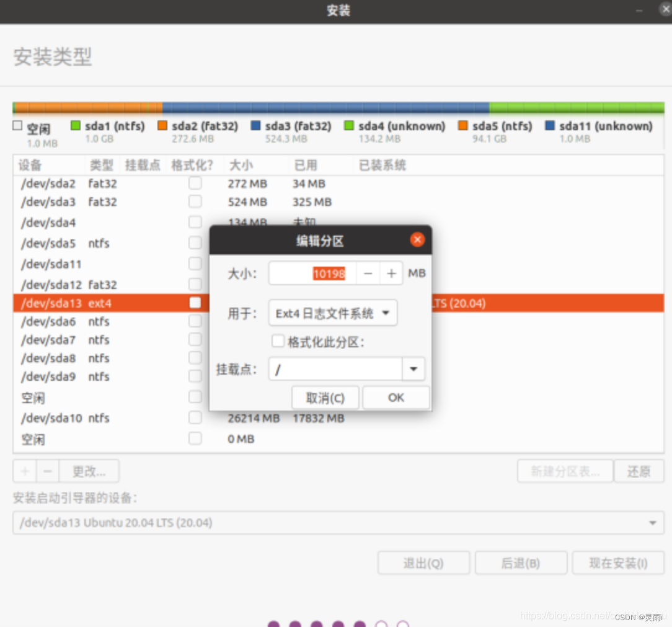
Task: Close the 编辑分区 dialog with red X
Action: point(417,239)
